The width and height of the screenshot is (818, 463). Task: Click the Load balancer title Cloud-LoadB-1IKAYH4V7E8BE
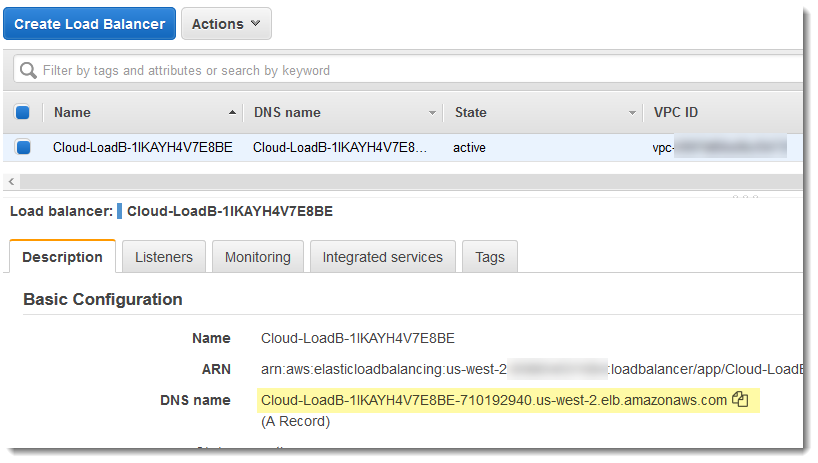pyautogui.click(x=230, y=211)
